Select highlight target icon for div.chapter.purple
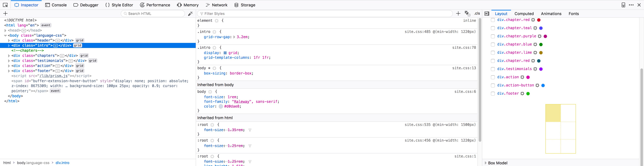 pyautogui.click(x=540, y=36)
